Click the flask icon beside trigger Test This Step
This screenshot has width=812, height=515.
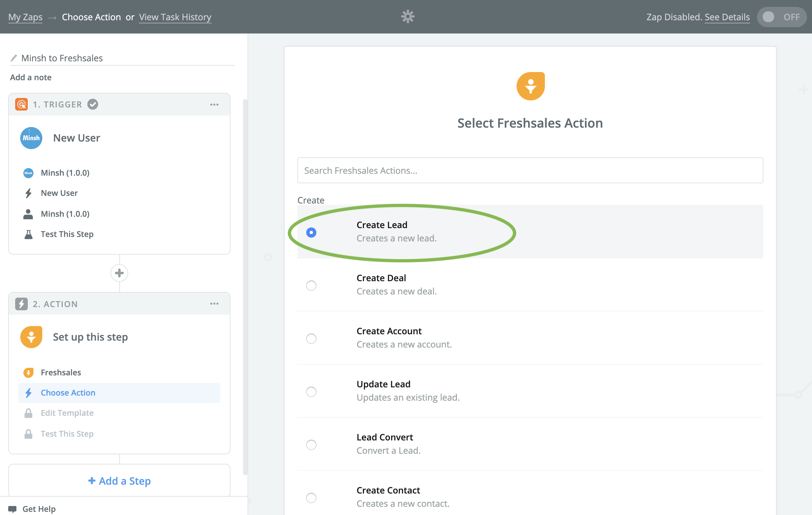click(x=28, y=234)
